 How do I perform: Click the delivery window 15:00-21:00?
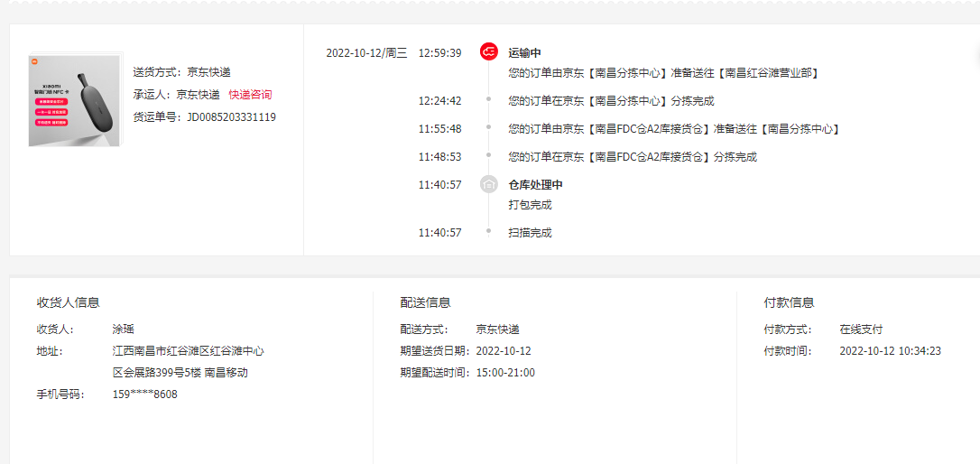click(x=505, y=373)
